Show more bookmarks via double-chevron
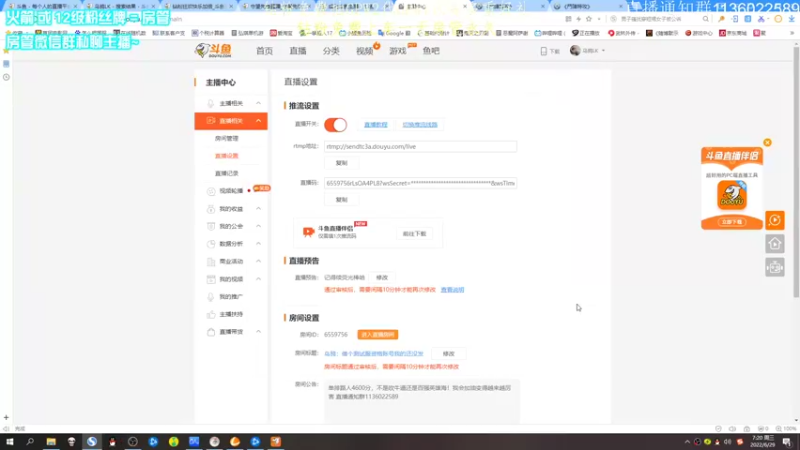800x450 pixels. pos(792,33)
